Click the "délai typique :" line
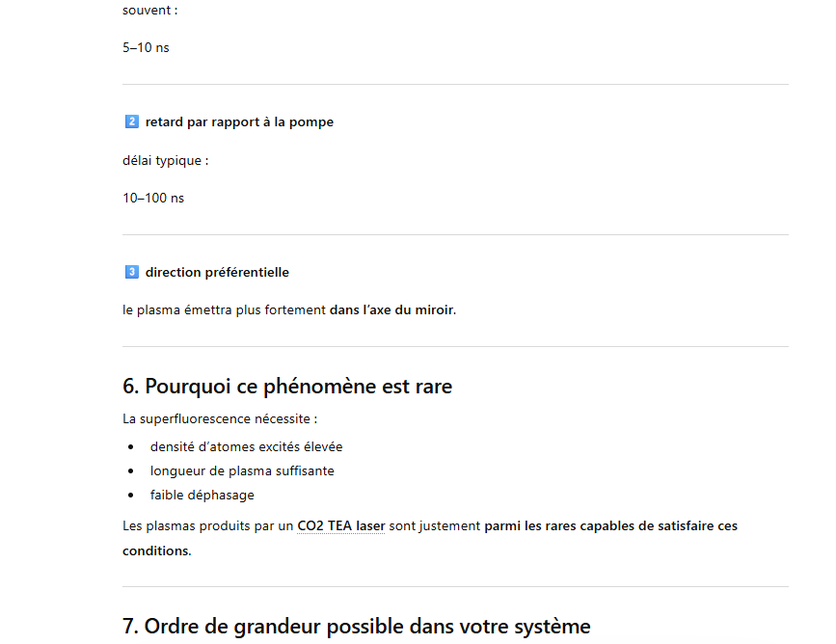 click(165, 161)
